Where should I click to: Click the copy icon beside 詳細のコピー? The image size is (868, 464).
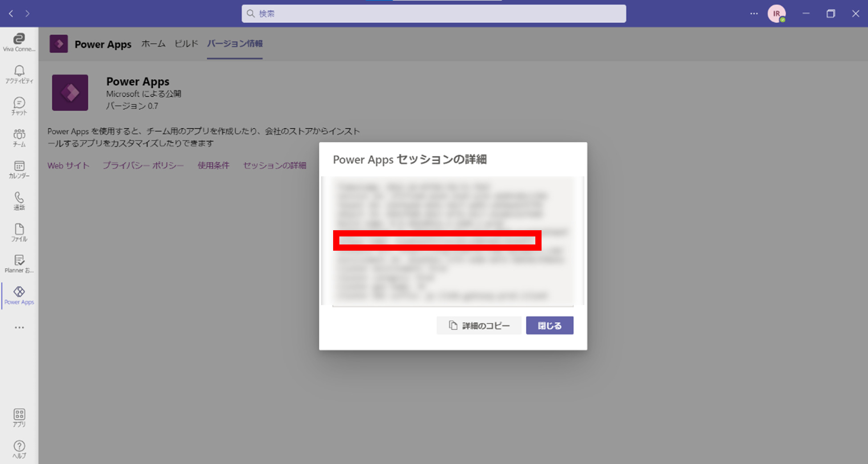point(452,325)
